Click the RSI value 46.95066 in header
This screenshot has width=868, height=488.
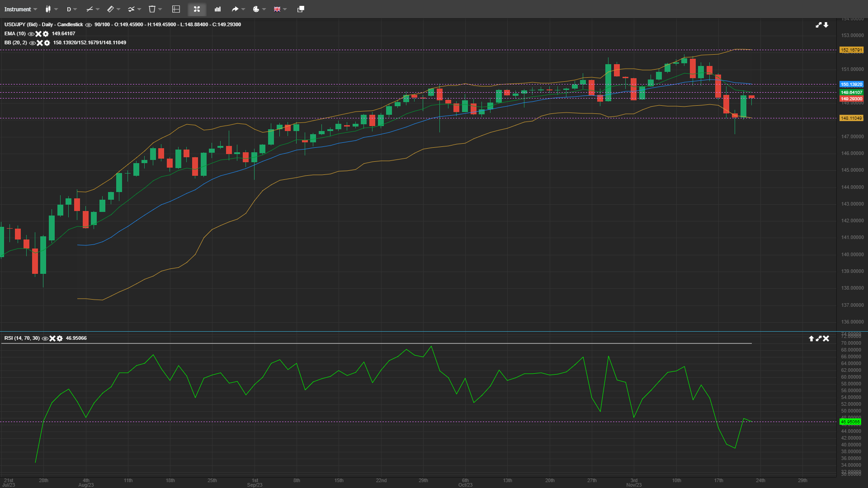[76, 338]
